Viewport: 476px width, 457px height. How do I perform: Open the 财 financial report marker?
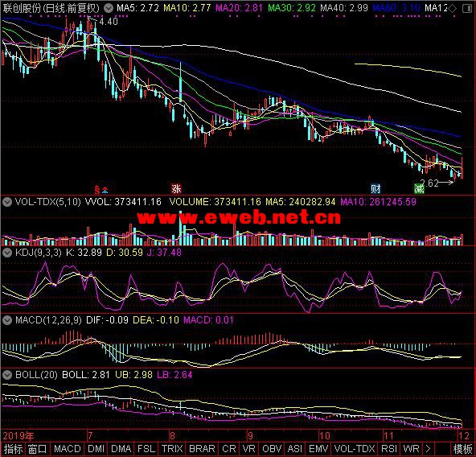375,189
